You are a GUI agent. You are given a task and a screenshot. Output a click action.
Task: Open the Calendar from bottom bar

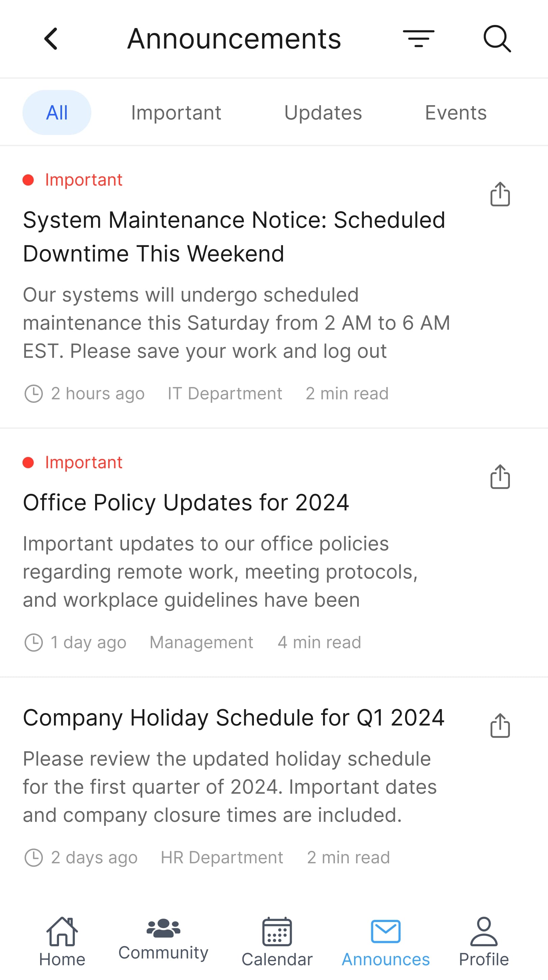pos(277,941)
